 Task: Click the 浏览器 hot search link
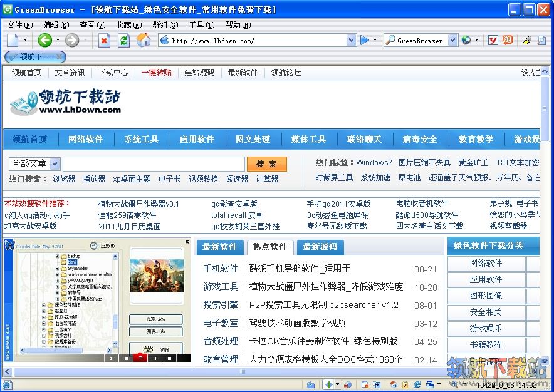pos(64,178)
